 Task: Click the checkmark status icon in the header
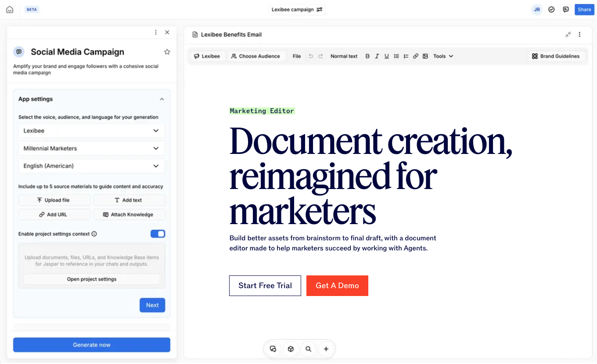click(x=551, y=9)
